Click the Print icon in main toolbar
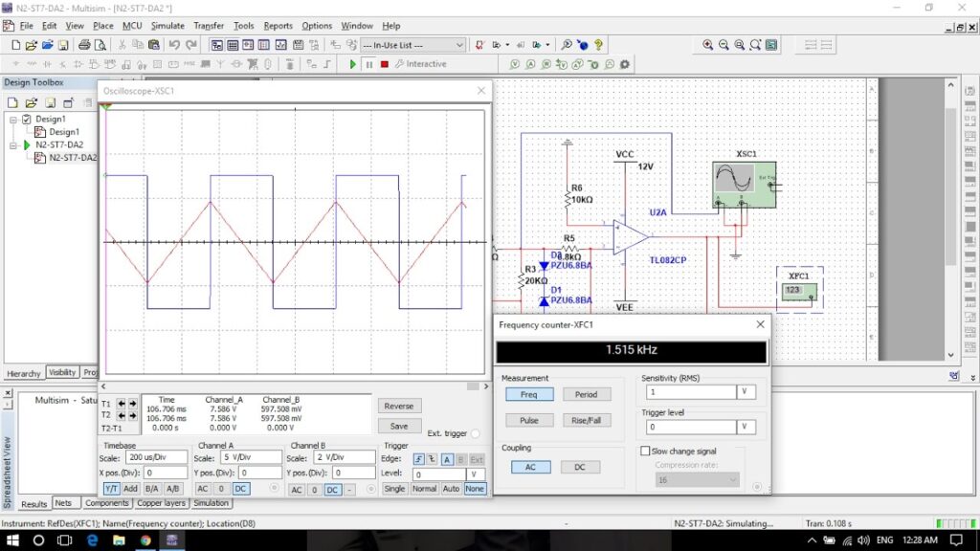Viewport: 980px width, 551px height. click(84, 45)
